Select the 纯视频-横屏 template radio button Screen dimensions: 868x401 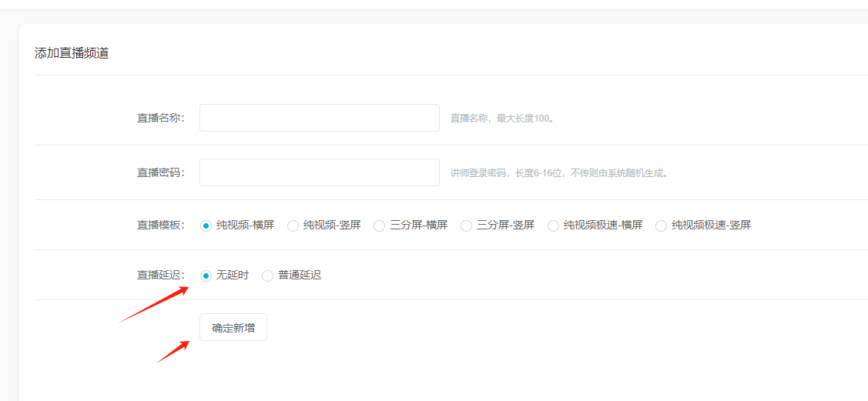coord(206,226)
